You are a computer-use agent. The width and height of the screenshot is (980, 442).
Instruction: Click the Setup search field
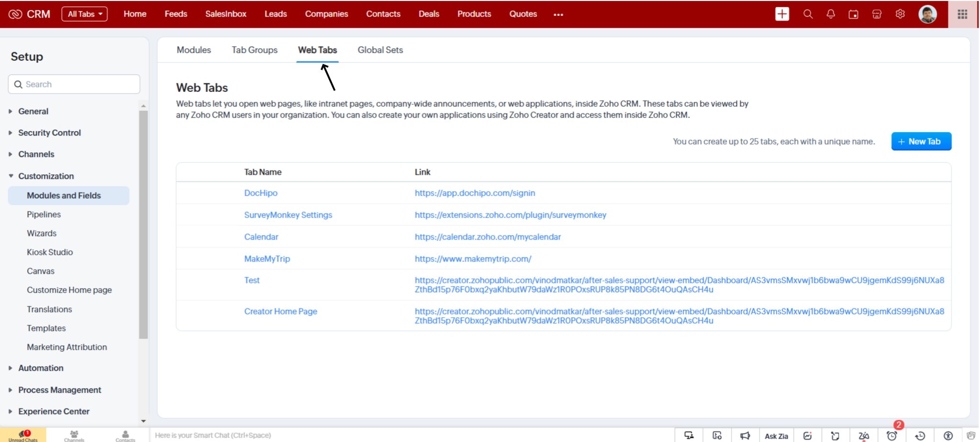coord(73,84)
